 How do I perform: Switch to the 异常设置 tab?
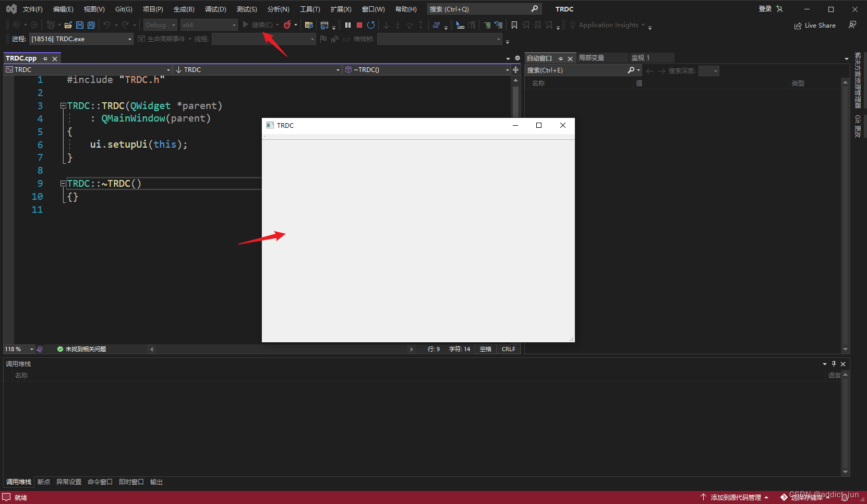[69, 482]
